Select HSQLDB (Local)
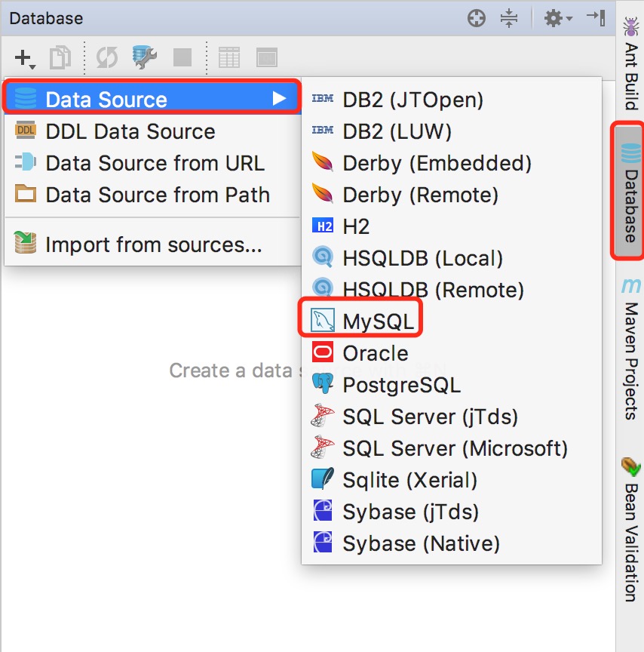This screenshot has height=652, width=644. pyautogui.click(x=451, y=258)
